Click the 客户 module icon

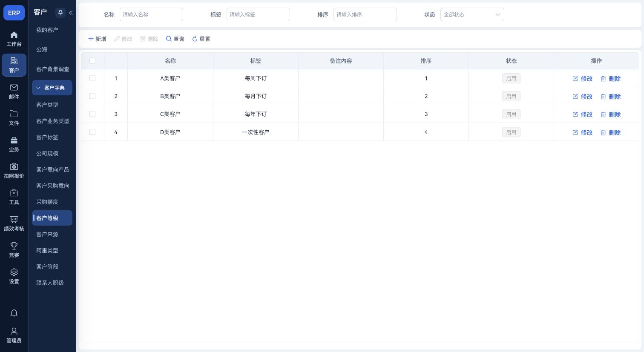pyautogui.click(x=14, y=65)
